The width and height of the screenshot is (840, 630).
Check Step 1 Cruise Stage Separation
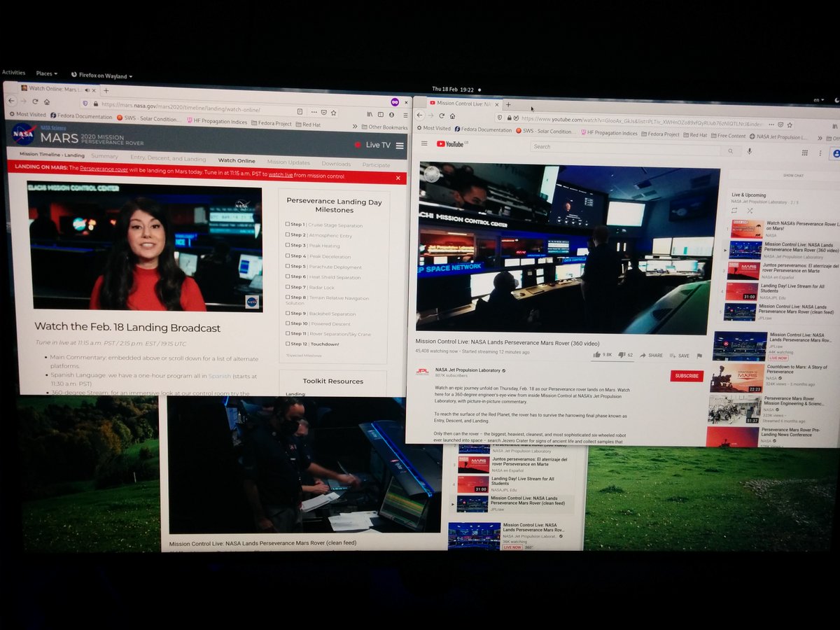[287, 225]
